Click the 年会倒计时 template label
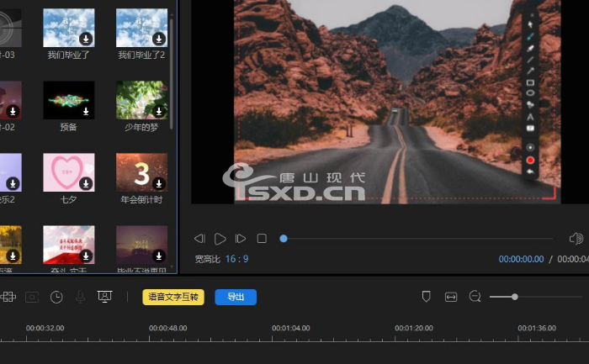 click(141, 199)
